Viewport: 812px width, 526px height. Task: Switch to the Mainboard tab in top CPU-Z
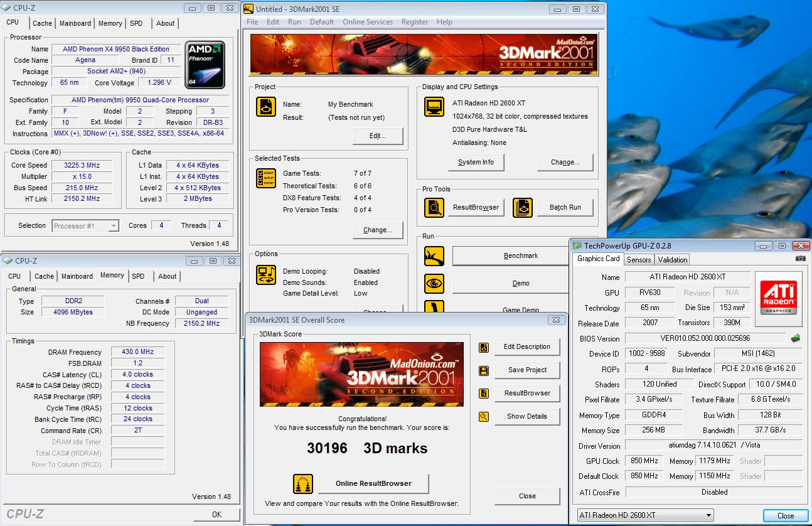coord(75,23)
